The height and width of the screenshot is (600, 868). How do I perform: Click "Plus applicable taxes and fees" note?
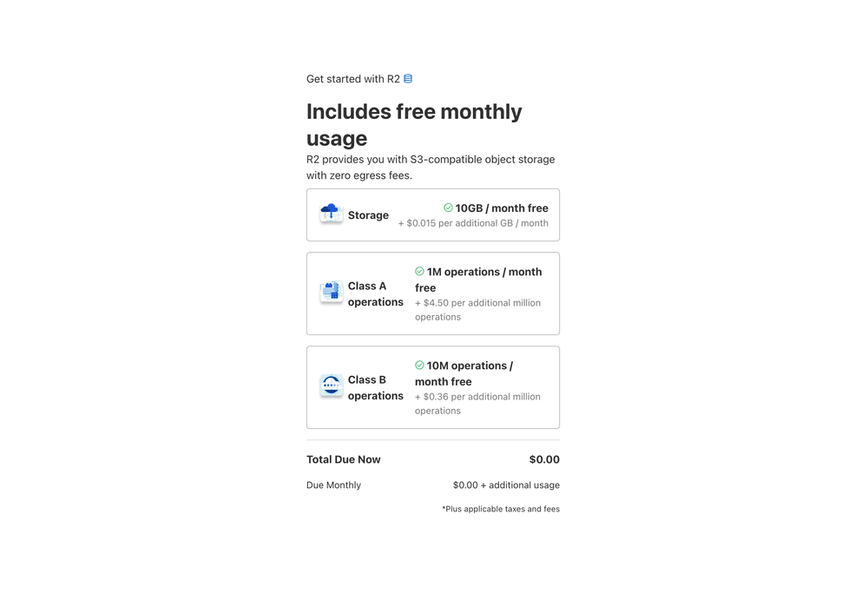[501, 509]
